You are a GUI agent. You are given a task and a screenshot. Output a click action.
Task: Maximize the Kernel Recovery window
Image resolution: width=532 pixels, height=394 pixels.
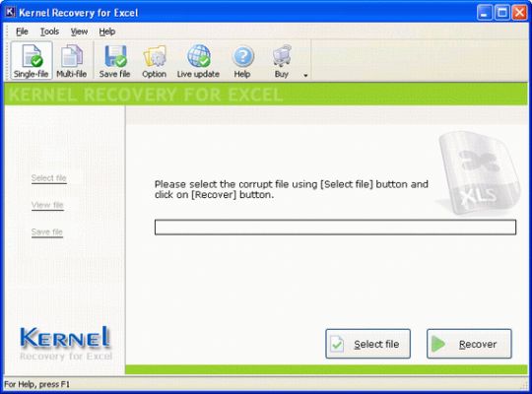(502, 13)
